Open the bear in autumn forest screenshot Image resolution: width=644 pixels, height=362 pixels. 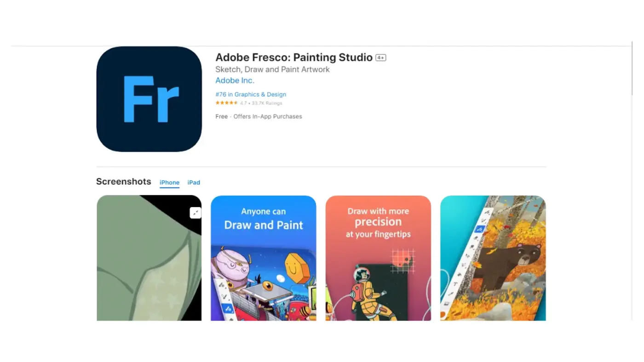click(493, 258)
